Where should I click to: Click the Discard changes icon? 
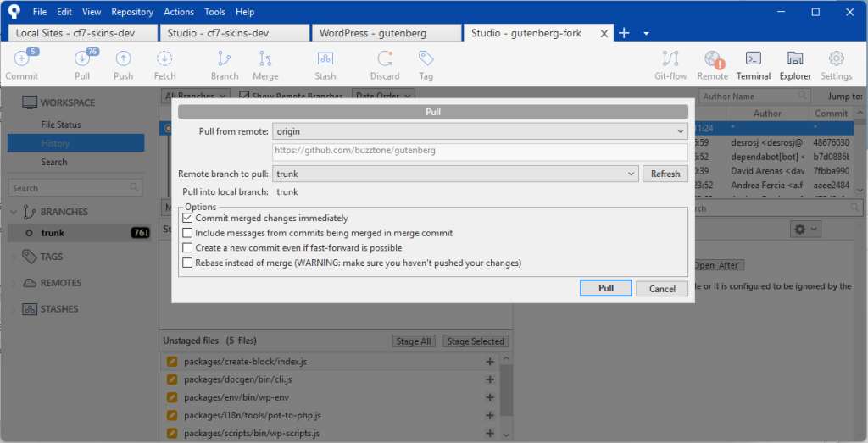click(385, 65)
